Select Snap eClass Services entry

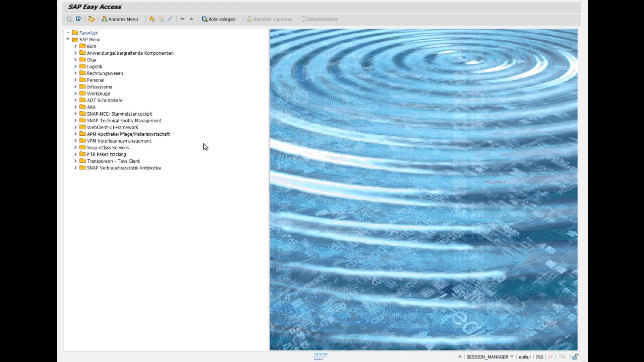[x=108, y=148]
